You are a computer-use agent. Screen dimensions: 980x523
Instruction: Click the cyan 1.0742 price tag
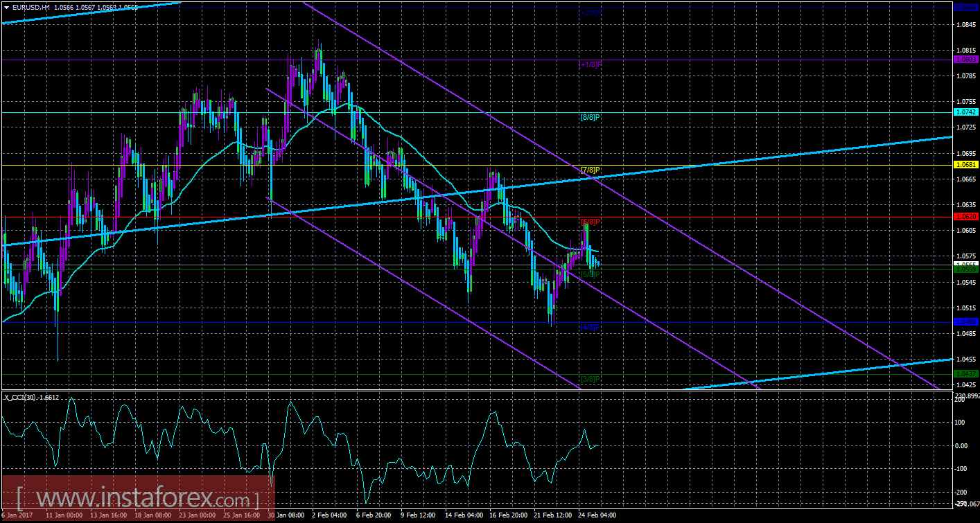click(966, 112)
